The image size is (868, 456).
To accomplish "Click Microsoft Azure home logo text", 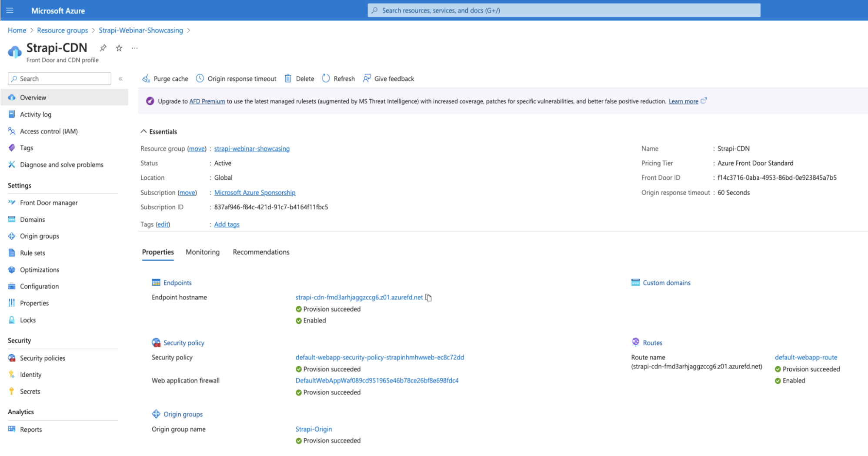I will (58, 11).
